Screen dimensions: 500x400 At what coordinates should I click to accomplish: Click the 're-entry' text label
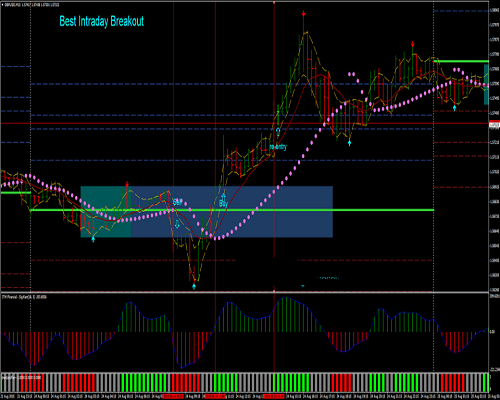tap(278, 147)
